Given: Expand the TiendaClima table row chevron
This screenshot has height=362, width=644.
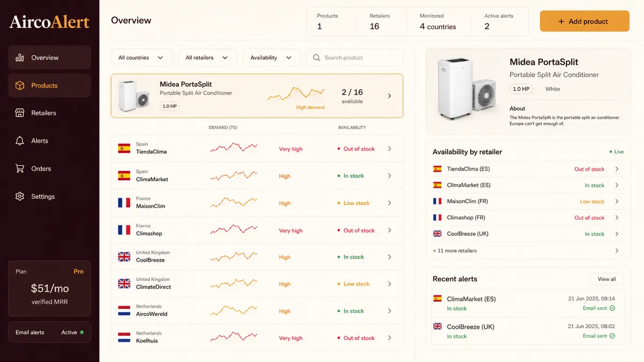Looking at the screenshot, I should pyautogui.click(x=390, y=149).
